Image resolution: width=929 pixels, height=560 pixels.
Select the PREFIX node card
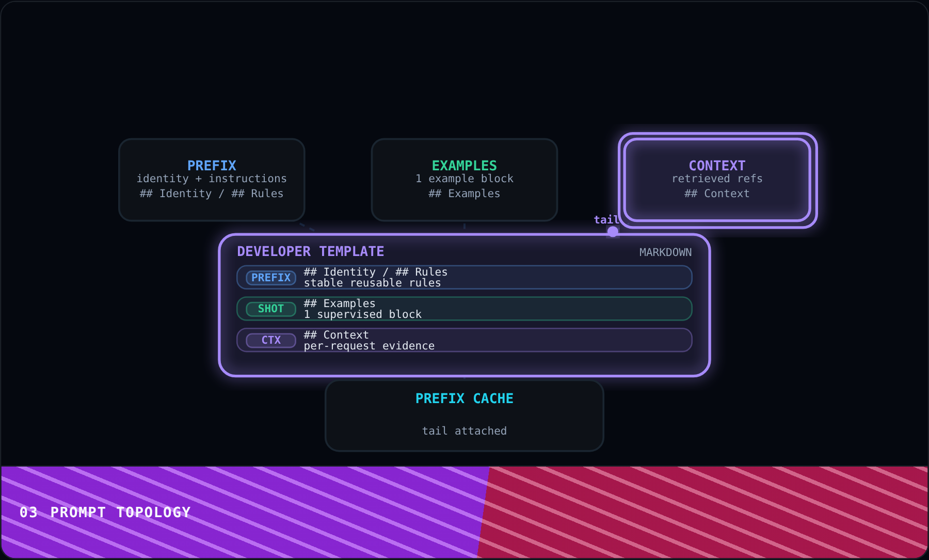(x=212, y=180)
